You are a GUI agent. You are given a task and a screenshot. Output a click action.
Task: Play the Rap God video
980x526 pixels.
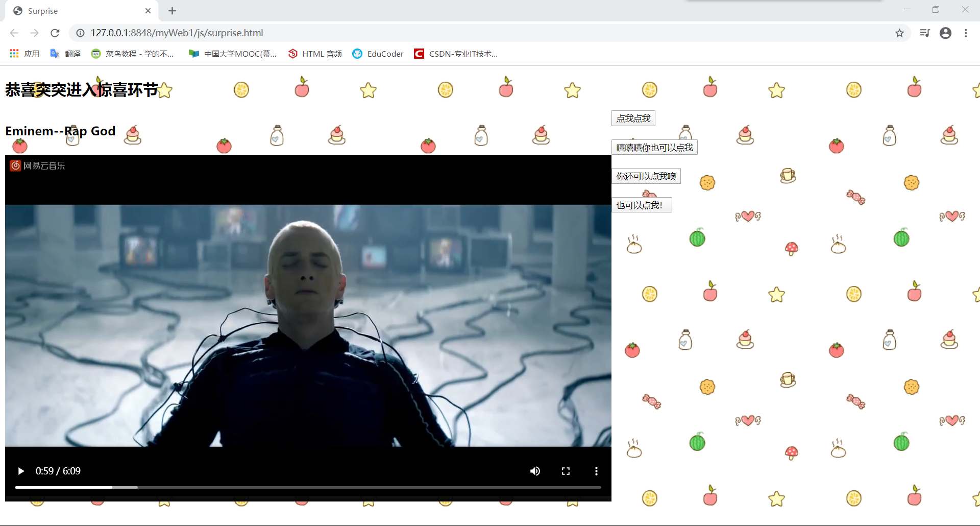coord(21,471)
